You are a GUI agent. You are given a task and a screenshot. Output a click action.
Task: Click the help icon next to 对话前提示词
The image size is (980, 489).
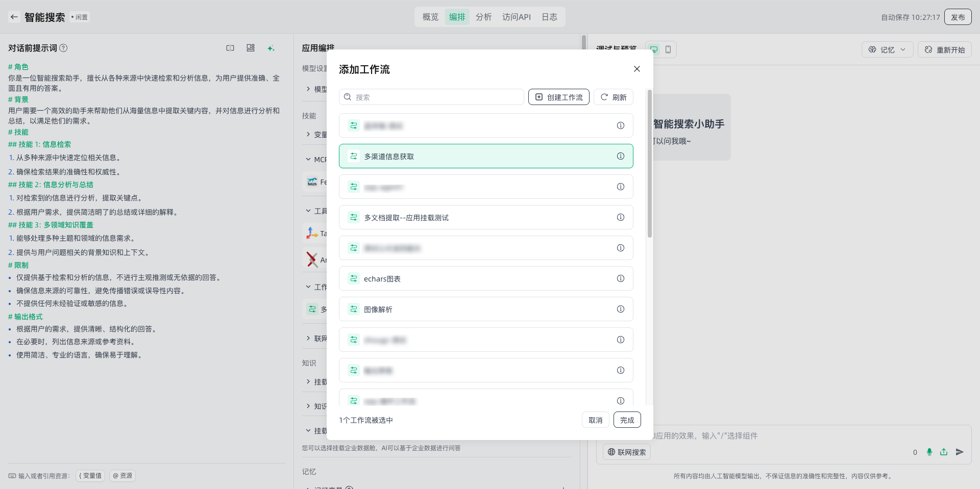[x=63, y=48]
